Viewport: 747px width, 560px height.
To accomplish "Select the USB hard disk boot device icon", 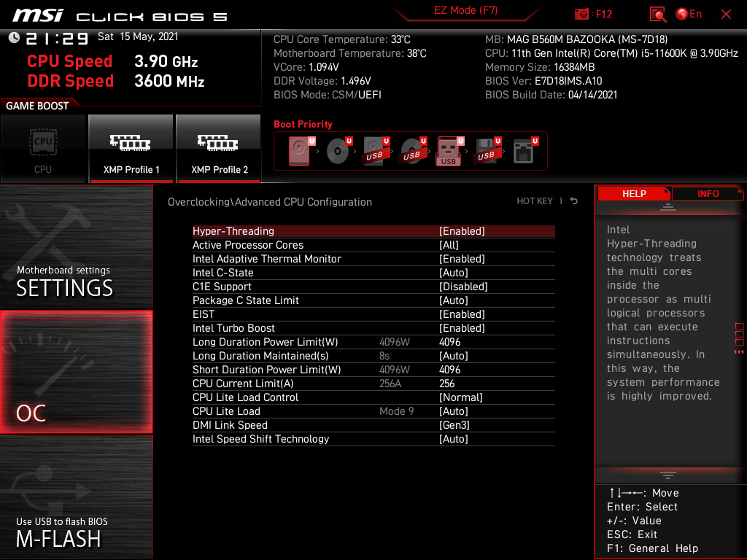I will point(376,151).
